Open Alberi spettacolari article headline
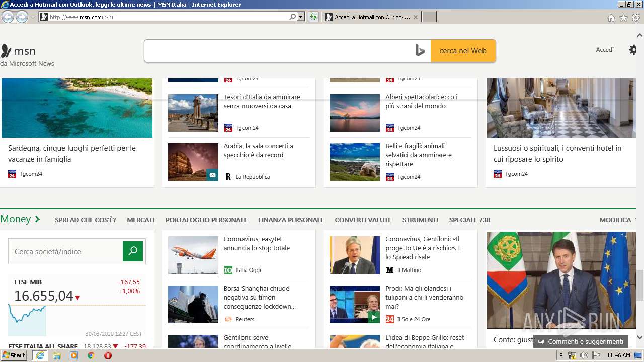 click(x=422, y=102)
